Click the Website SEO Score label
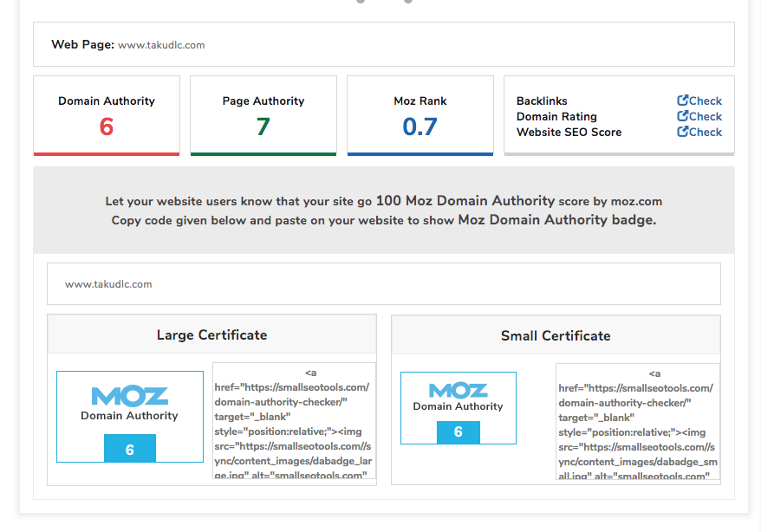The image size is (761, 532). [569, 132]
